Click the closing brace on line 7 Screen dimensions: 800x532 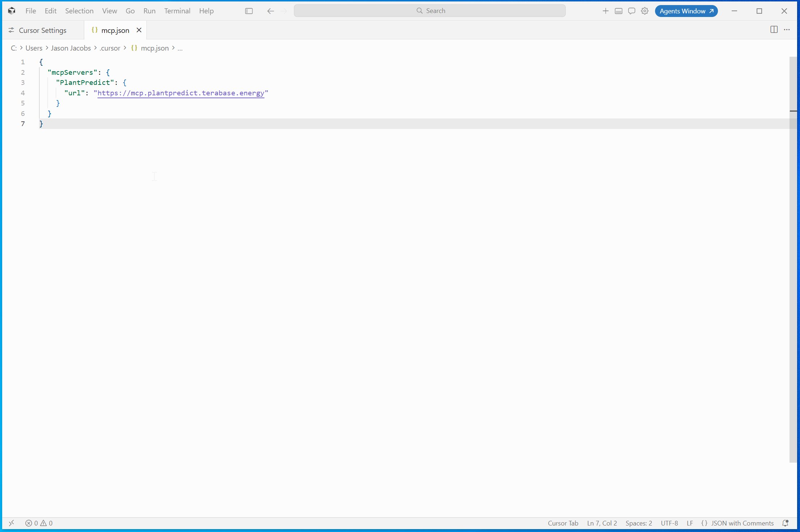[41, 124]
